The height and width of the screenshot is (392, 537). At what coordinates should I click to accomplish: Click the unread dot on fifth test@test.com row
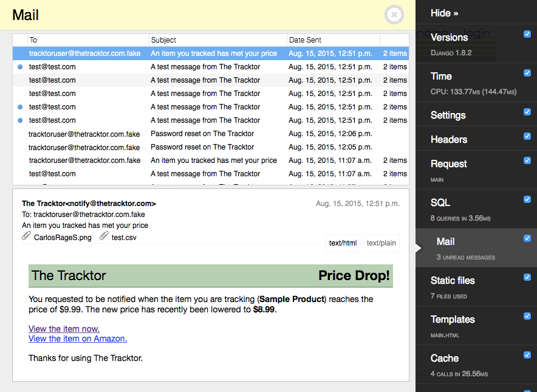point(20,107)
